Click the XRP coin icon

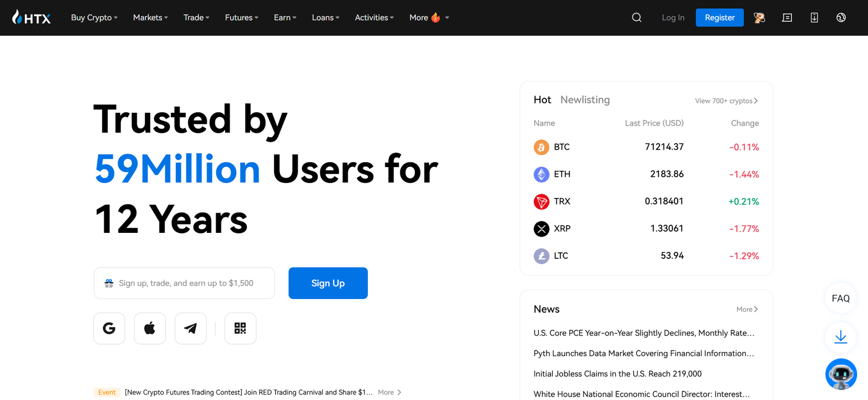point(541,228)
